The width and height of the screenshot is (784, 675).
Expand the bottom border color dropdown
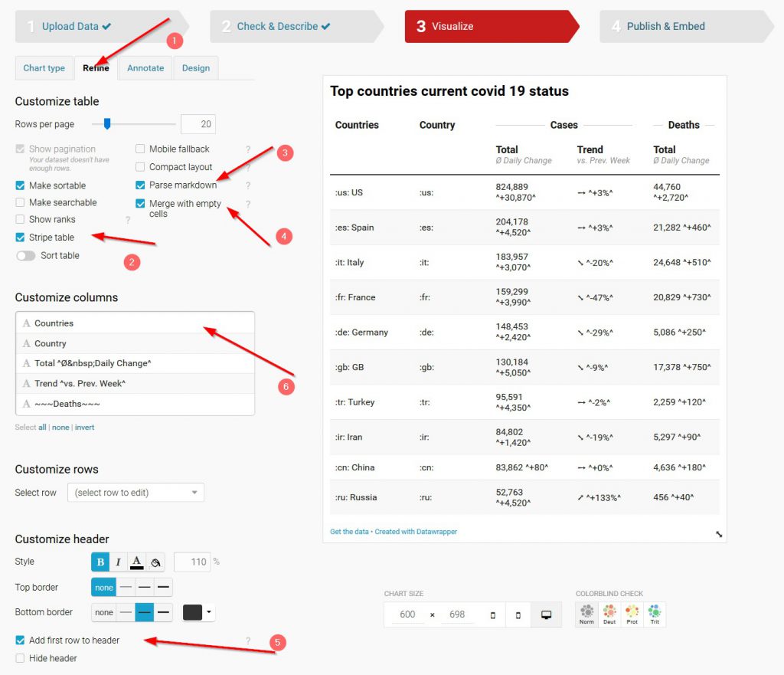tap(209, 612)
